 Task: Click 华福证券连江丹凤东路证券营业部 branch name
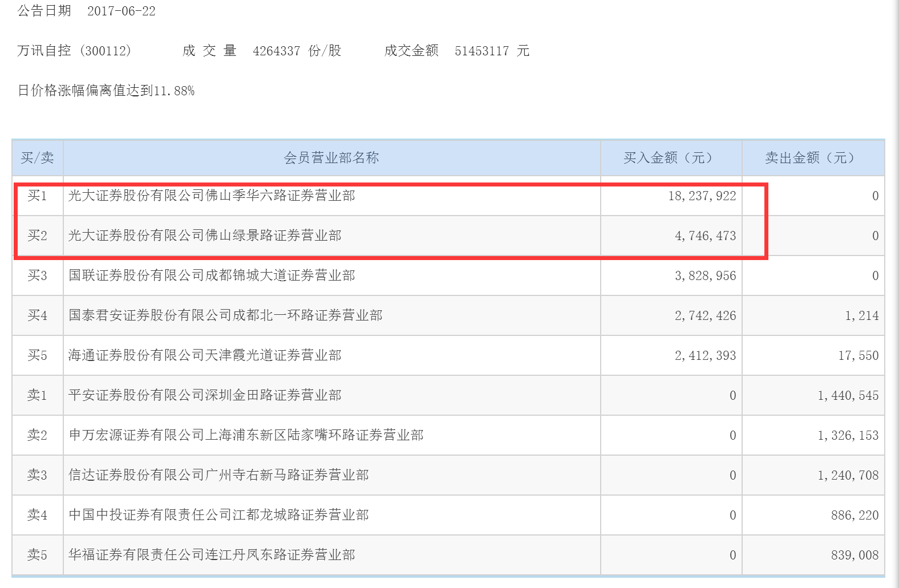[x=212, y=555]
